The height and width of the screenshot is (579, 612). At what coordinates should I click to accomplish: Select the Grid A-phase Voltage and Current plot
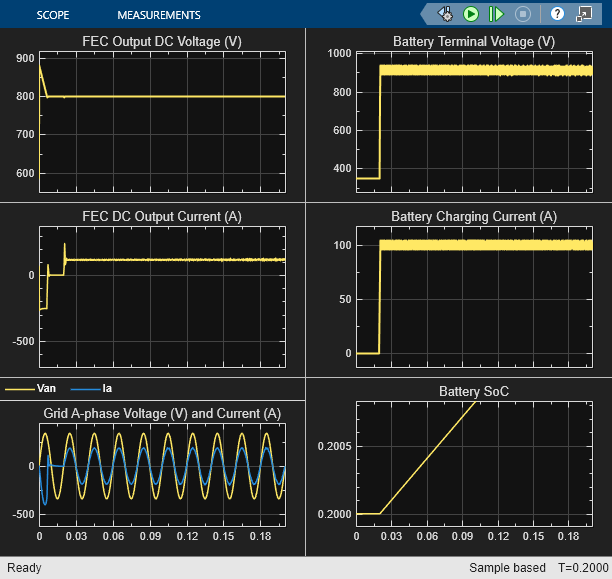(162, 475)
